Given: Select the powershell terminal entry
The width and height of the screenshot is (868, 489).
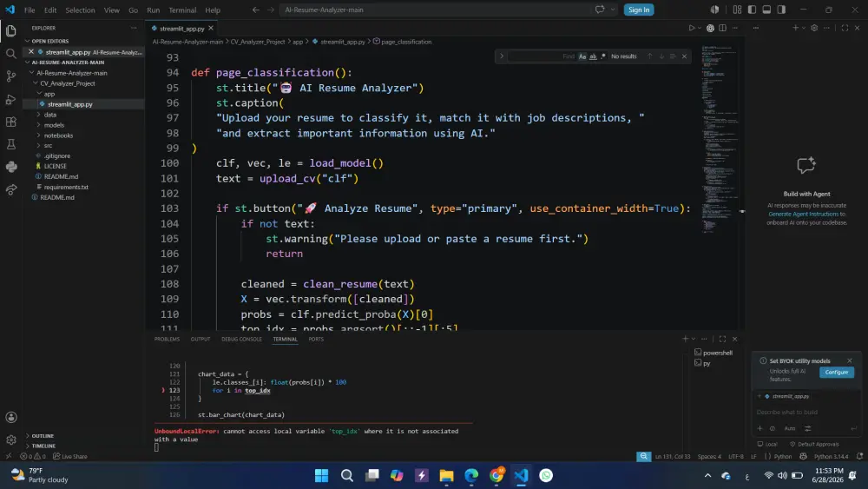Looking at the screenshot, I should pyautogui.click(x=713, y=353).
